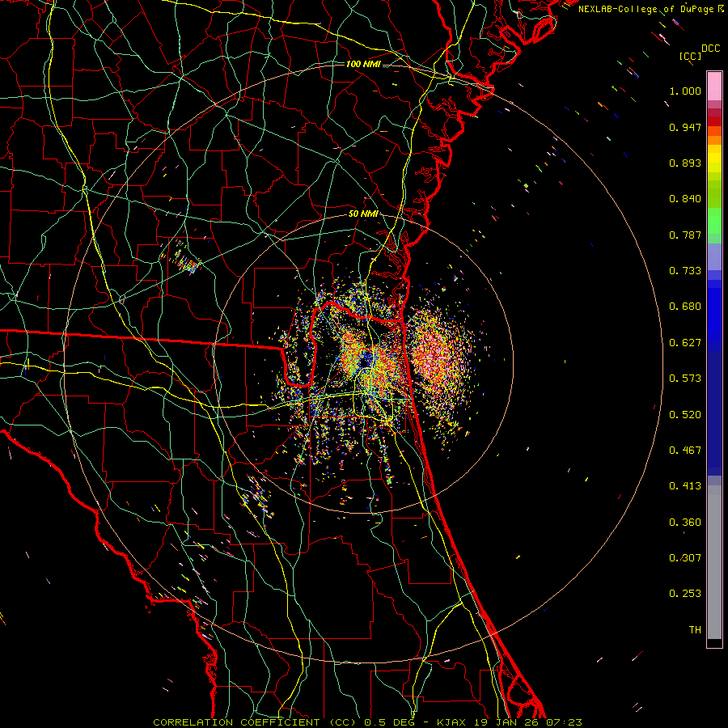Pick the pink segment of the color bar
The width and height of the screenshot is (728, 728).
tap(714, 86)
